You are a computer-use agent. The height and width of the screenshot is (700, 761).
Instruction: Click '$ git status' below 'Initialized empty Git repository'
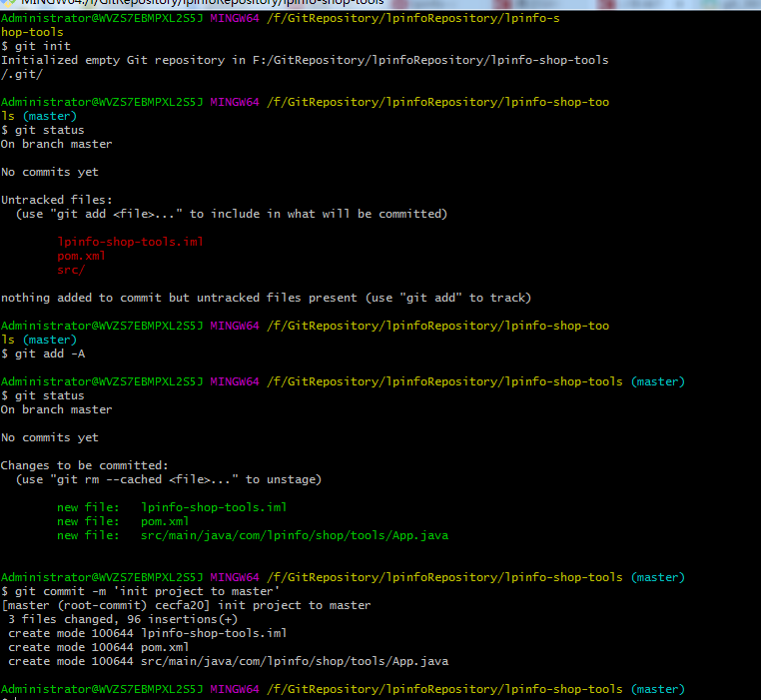tap(43, 130)
